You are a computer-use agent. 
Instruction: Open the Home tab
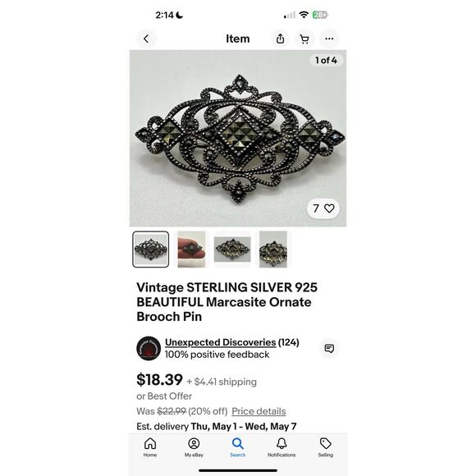click(150, 447)
